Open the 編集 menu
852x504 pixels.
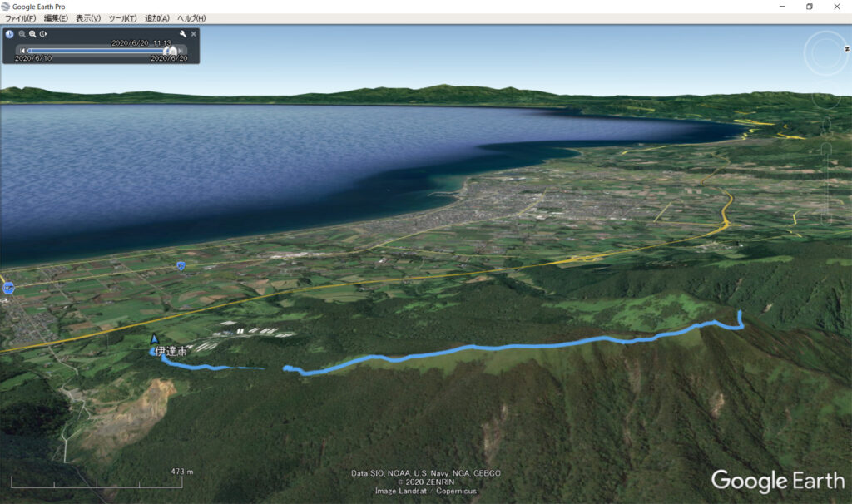56,18
